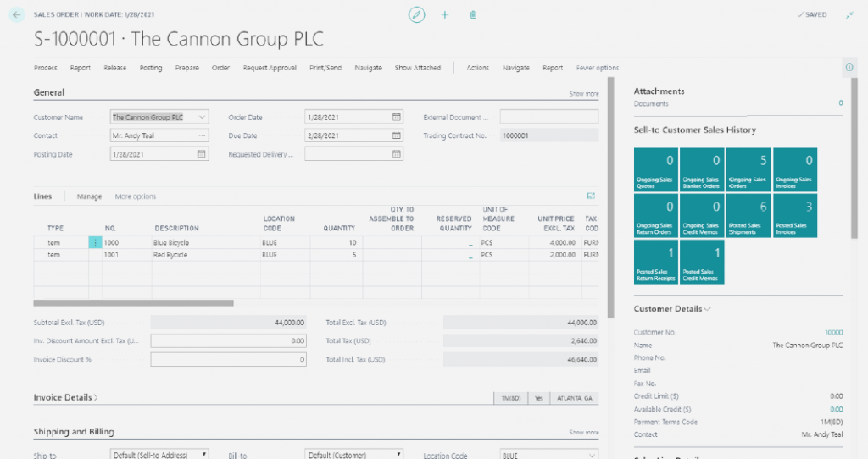The height and width of the screenshot is (459, 868).
Task: Open the Prepare menu
Action: coord(187,68)
